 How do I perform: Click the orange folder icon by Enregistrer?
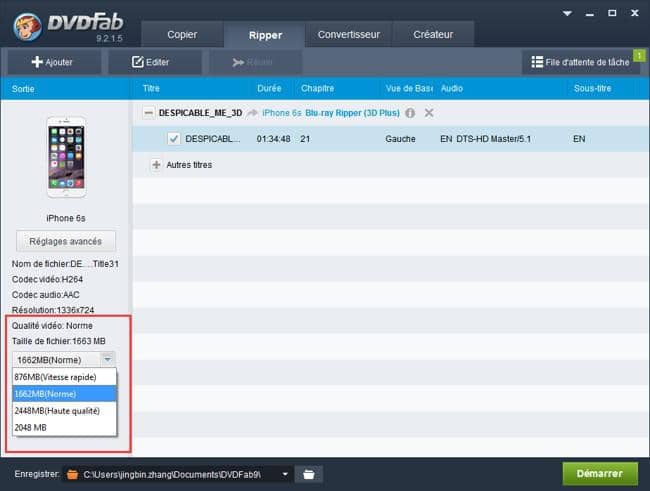click(73, 474)
